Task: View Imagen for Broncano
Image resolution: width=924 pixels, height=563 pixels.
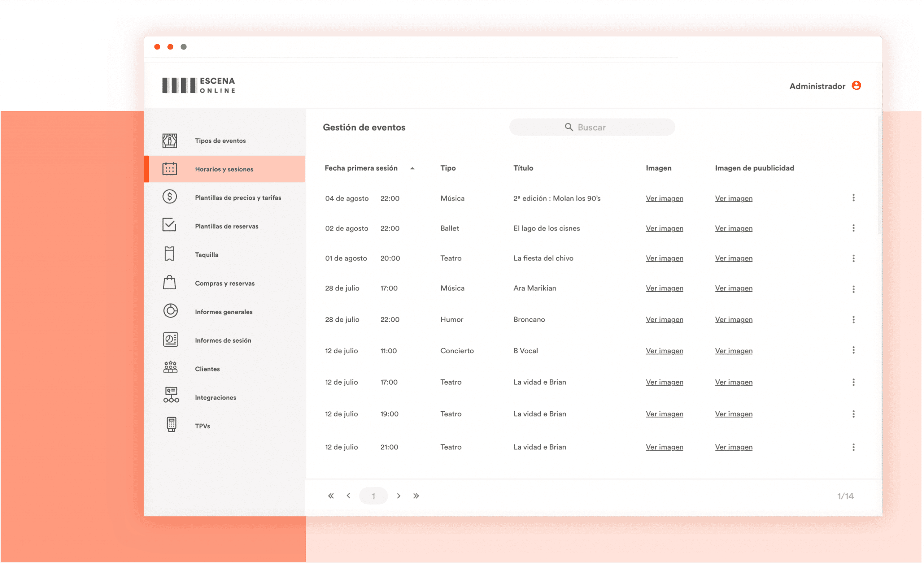Action: 665,320
